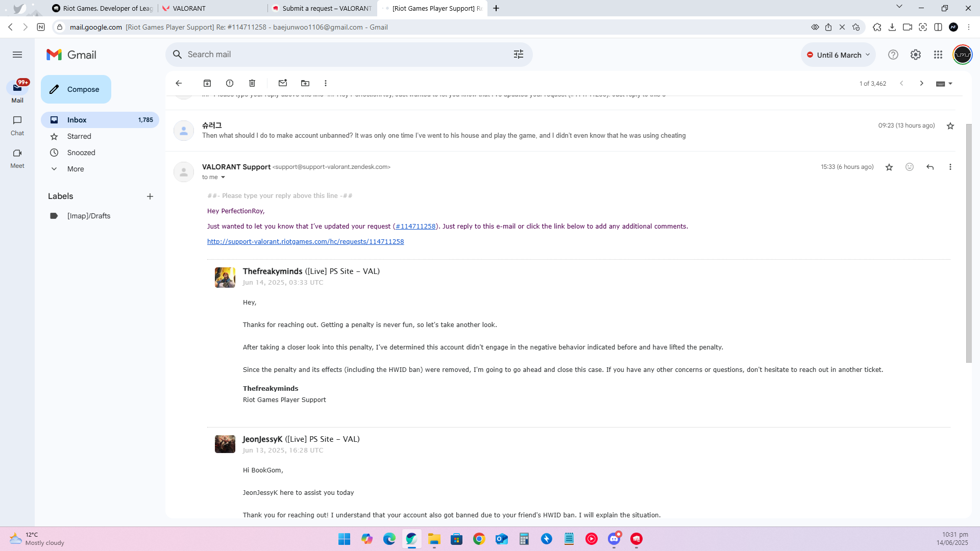This screenshot has height=551, width=980.
Task: Reply to VALORANT Support message
Action: click(x=930, y=167)
